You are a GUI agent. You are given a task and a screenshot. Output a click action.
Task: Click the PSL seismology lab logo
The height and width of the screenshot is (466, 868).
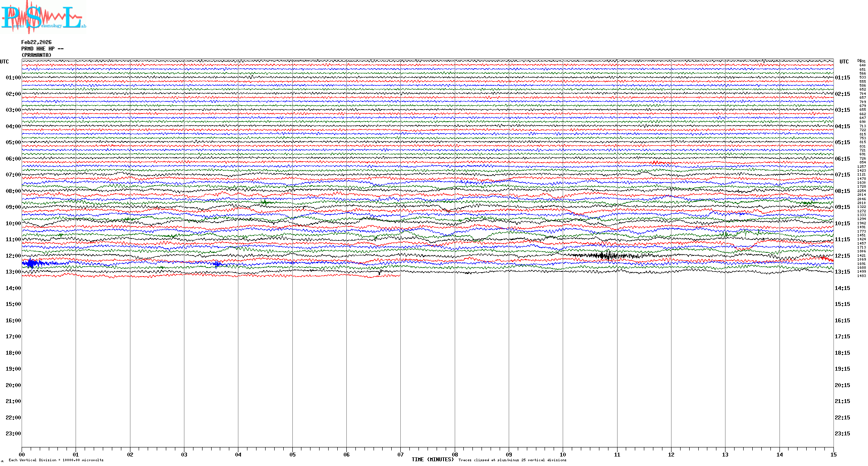pyautogui.click(x=43, y=17)
